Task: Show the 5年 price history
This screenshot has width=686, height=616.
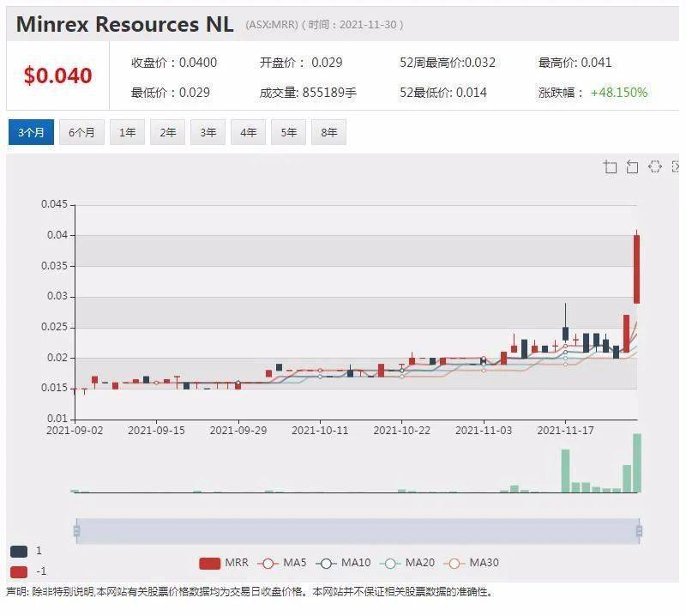Action: [289, 132]
